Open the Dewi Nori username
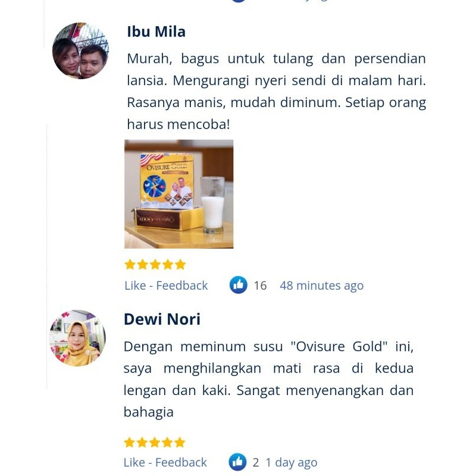 click(162, 319)
